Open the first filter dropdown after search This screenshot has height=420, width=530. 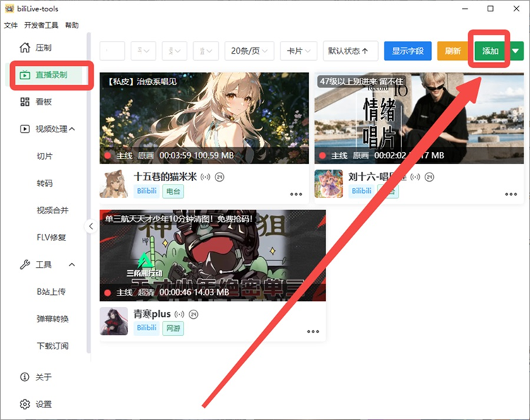click(143, 51)
